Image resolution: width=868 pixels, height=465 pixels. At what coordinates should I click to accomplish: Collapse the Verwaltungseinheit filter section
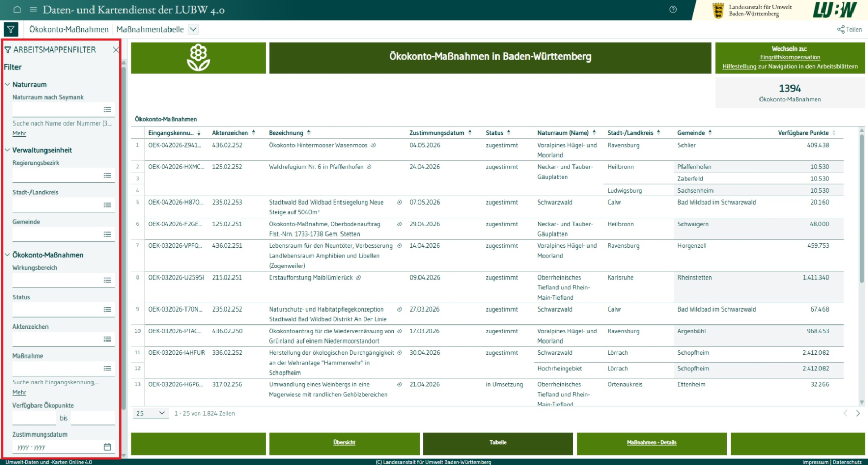pos(7,150)
